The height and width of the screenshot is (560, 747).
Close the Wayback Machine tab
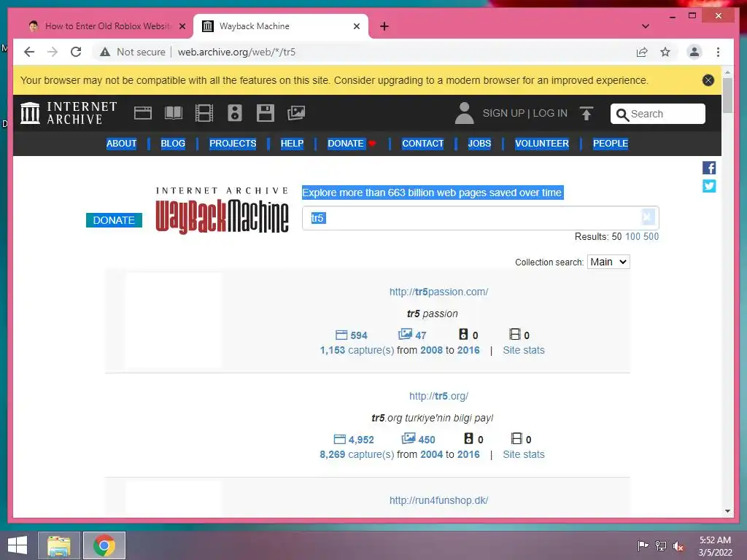point(356,26)
